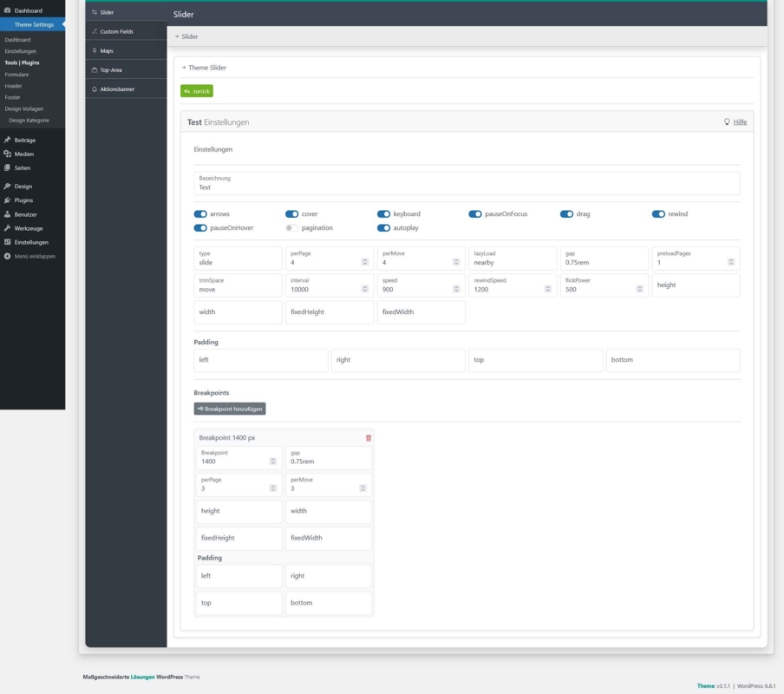Toggle the keyboard switch
Viewport: 784px width, 694px height.
click(383, 214)
